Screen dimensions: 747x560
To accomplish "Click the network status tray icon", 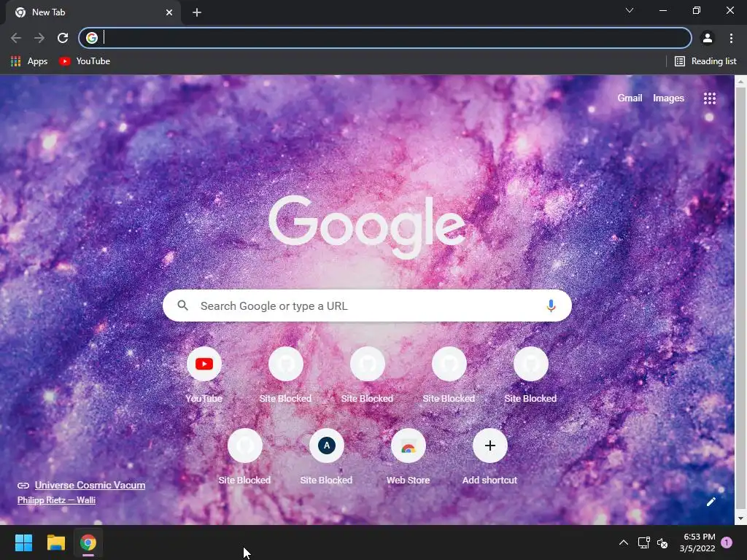I will [x=644, y=542].
